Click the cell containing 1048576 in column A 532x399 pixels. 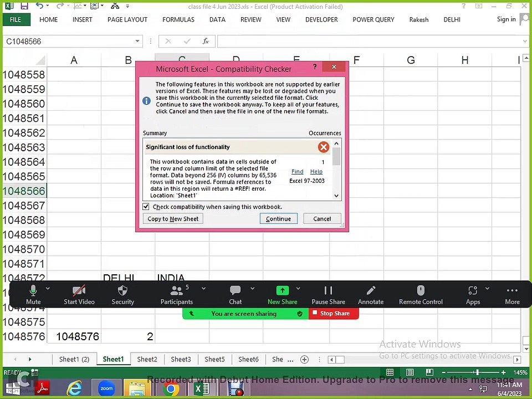click(x=74, y=336)
